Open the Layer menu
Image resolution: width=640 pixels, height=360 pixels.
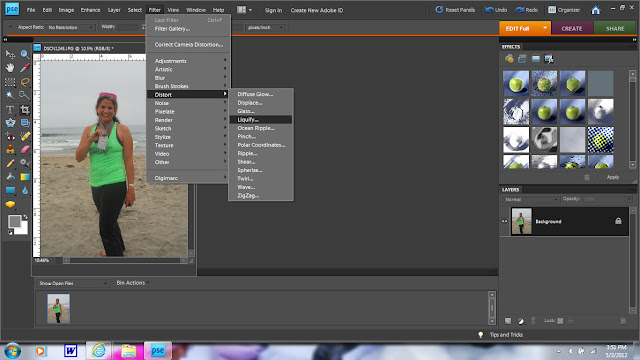(114, 10)
